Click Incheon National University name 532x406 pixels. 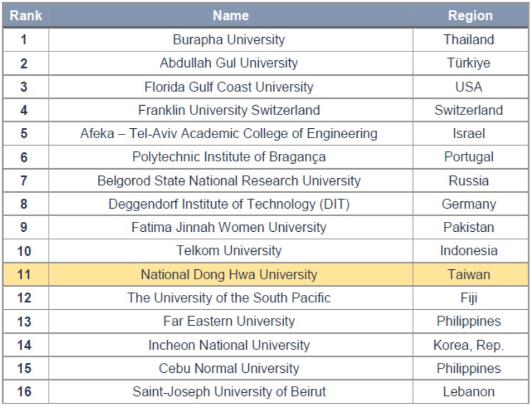click(x=229, y=345)
